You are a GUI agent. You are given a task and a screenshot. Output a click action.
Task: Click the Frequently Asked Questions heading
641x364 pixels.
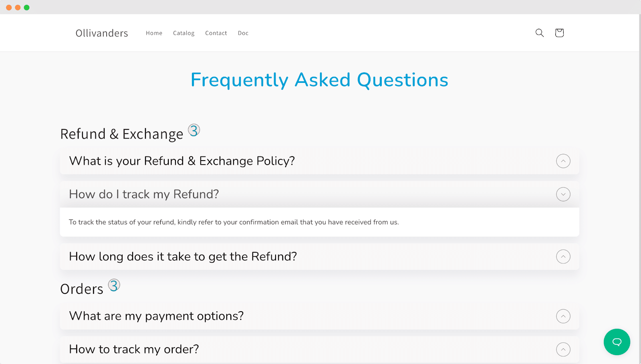319,80
